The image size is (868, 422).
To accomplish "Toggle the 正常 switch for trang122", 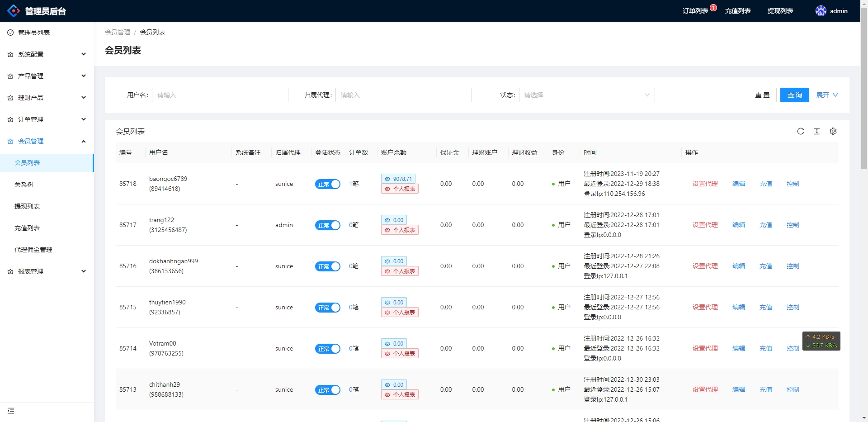I will point(328,225).
